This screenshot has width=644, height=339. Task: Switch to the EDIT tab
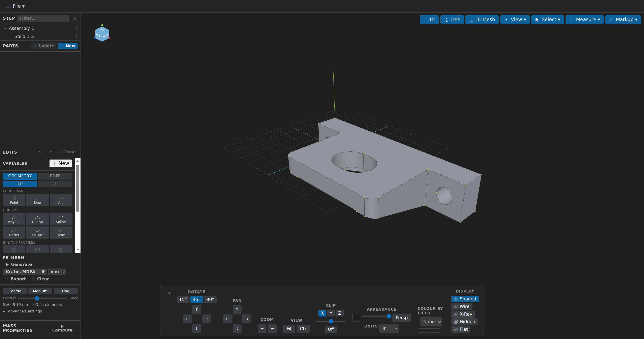[x=55, y=176]
